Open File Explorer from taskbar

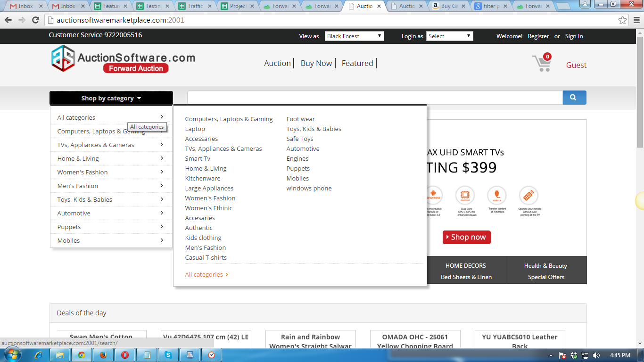(x=60, y=355)
